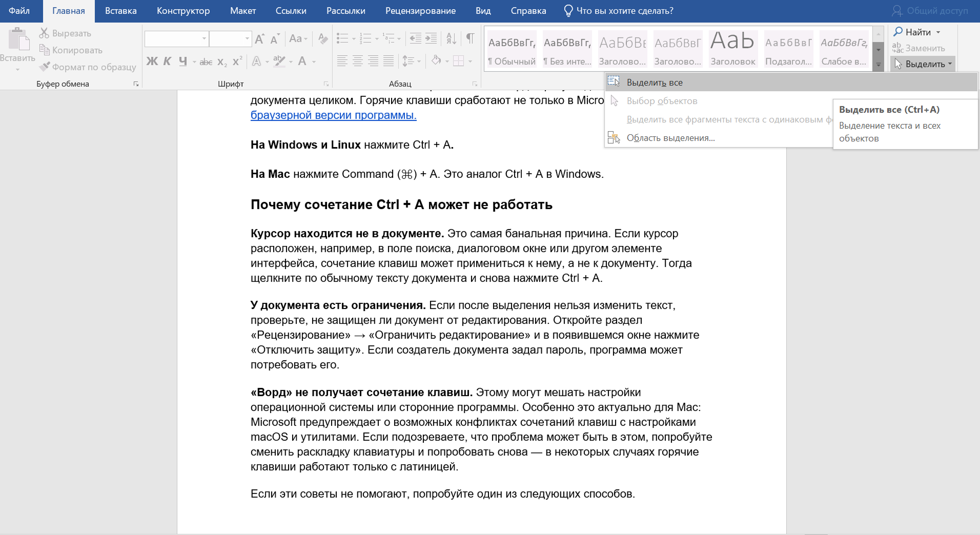Toggle bold Ж formatting
Viewport: 980px width, 535px height.
(x=152, y=61)
